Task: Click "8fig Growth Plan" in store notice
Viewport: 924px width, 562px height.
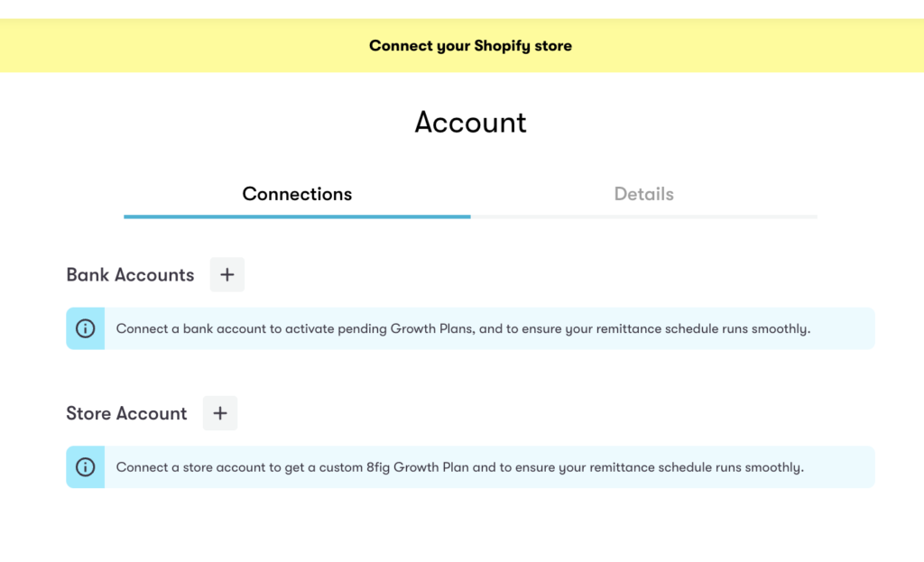Action: pyautogui.click(x=418, y=467)
